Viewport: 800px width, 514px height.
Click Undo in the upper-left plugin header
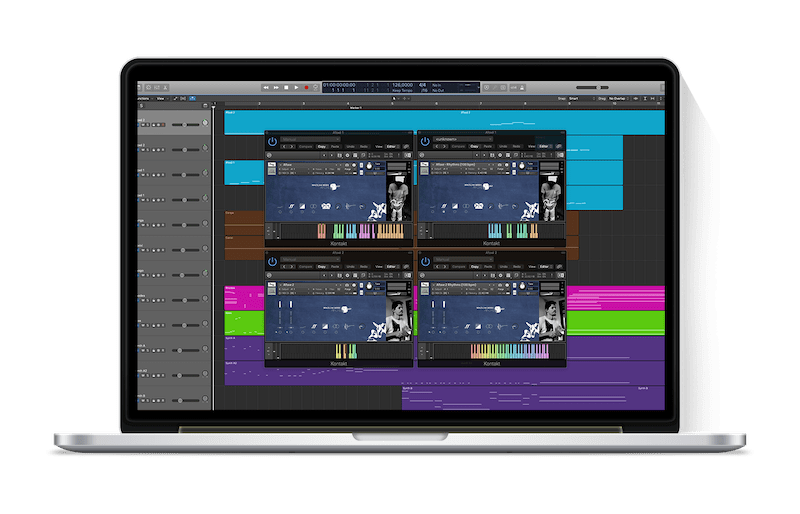351,146
